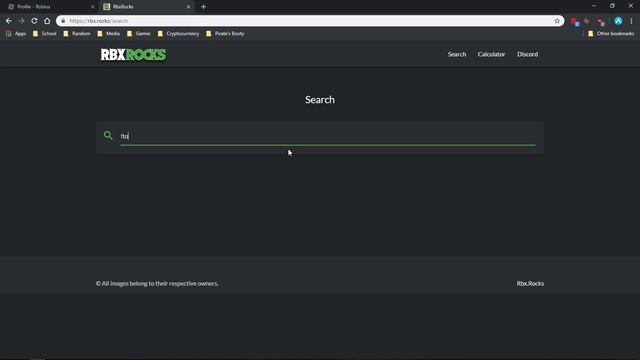The image size is (640, 360).
Task: Minimize the browser window
Action: tap(594, 6)
